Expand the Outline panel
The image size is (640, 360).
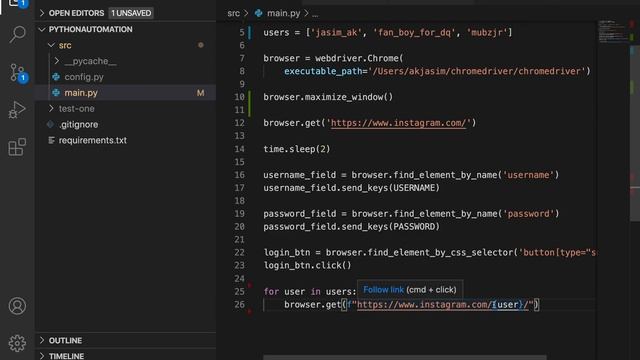[x=42, y=340]
